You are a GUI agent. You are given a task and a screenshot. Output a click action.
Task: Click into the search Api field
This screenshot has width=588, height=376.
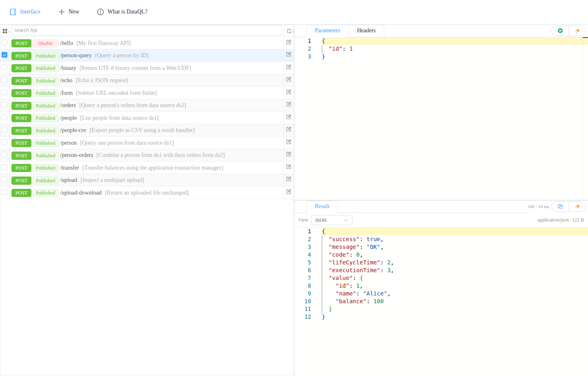147,30
